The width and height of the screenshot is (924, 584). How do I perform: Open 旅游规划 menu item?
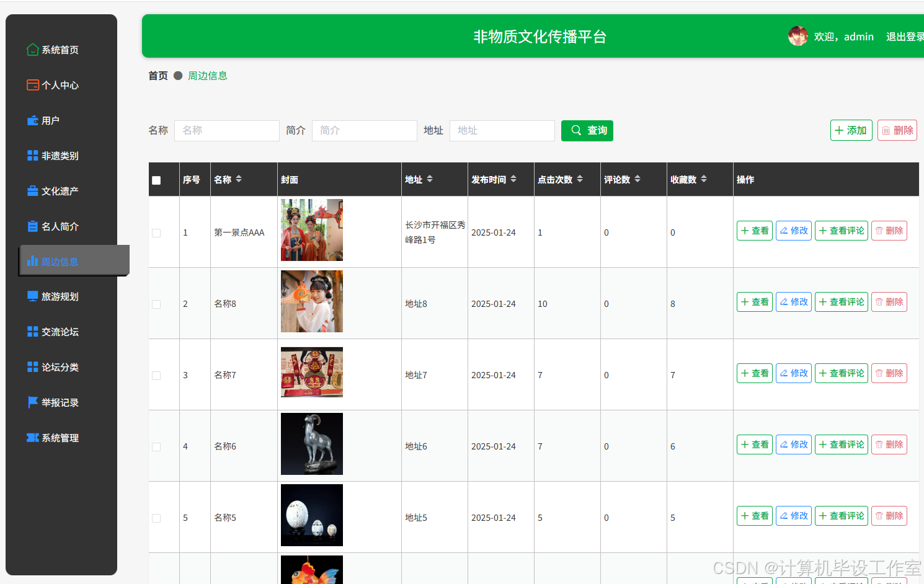tap(60, 296)
